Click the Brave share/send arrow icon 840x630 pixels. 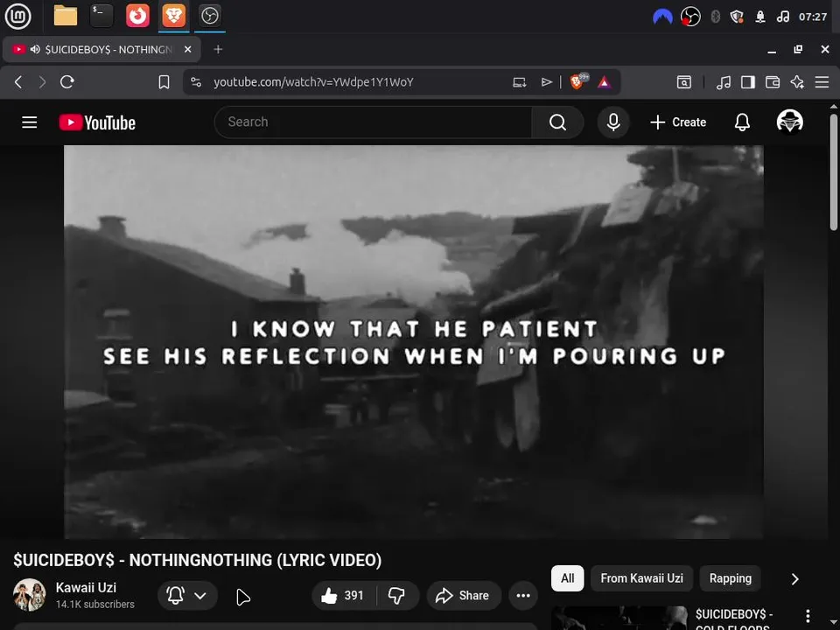pos(546,82)
